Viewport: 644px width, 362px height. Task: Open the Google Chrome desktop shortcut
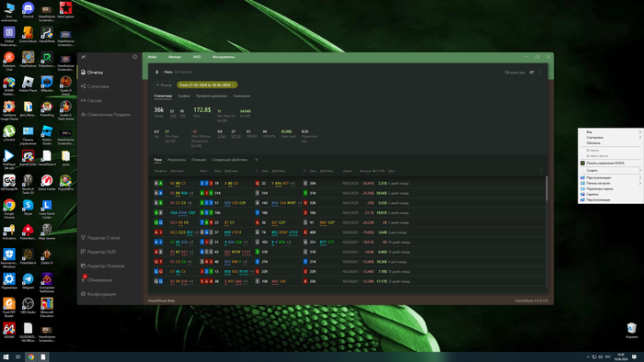click(x=9, y=208)
